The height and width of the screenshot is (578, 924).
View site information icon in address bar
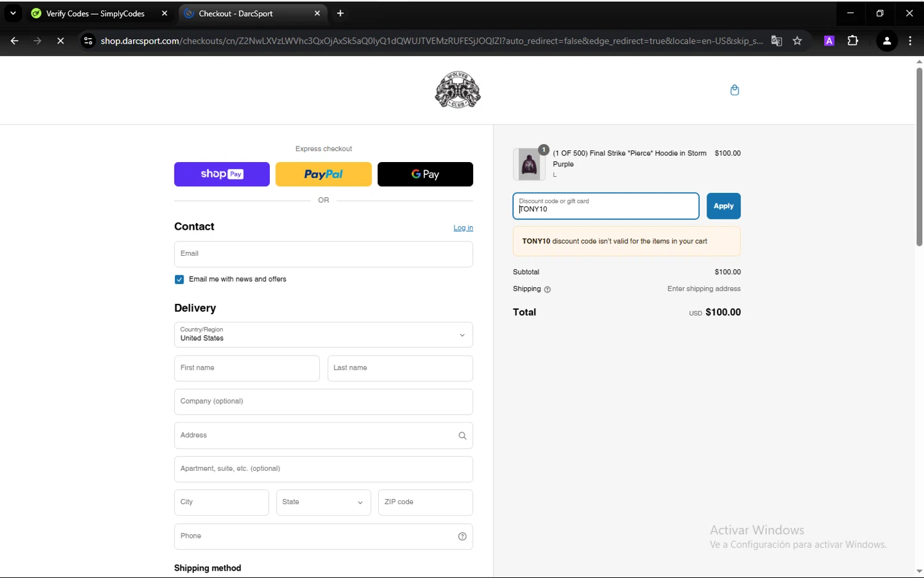pos(88,41)
